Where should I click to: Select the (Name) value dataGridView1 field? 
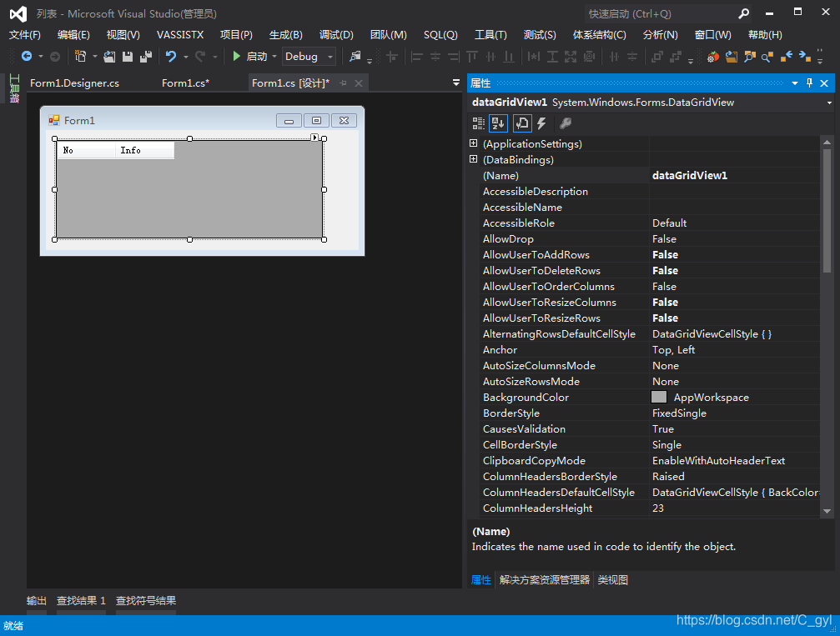click(734, 175)
